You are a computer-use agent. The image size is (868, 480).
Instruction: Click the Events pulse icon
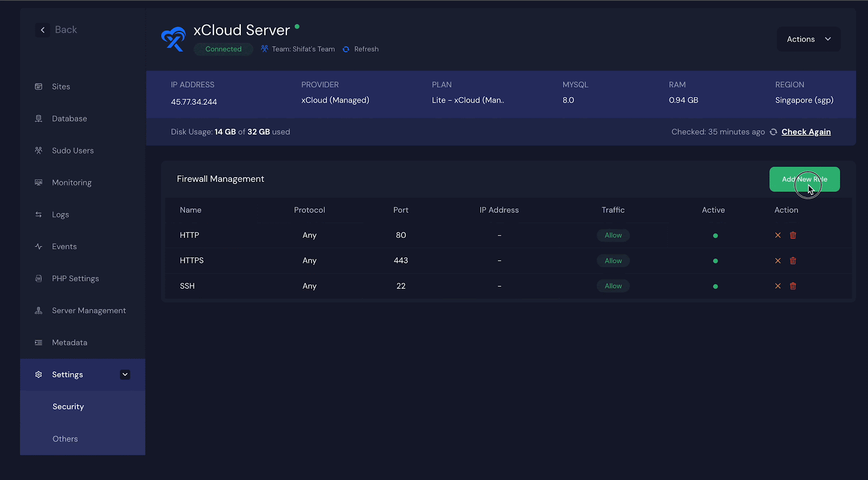[x=39, y=247]
